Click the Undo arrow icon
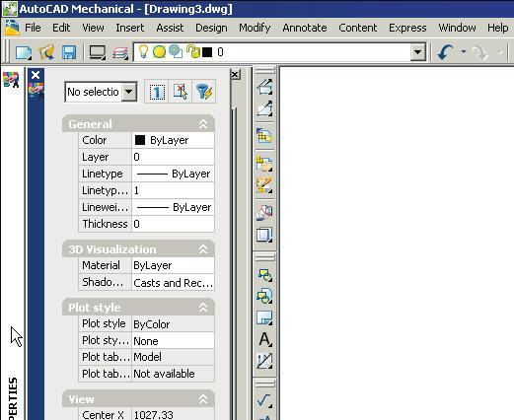 pyautogui.click(x=445, y=52)
